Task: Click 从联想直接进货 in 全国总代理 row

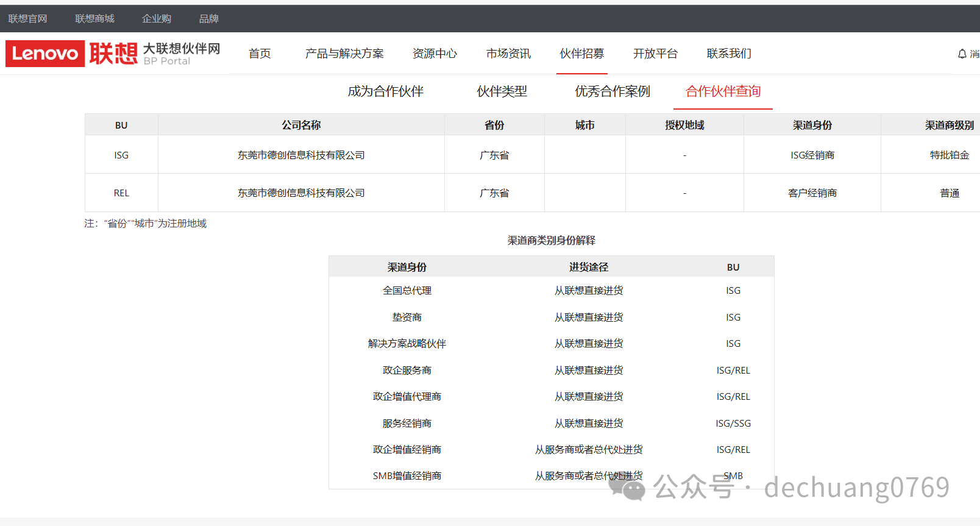Action: pyautogui.click(x=589, y=291)
